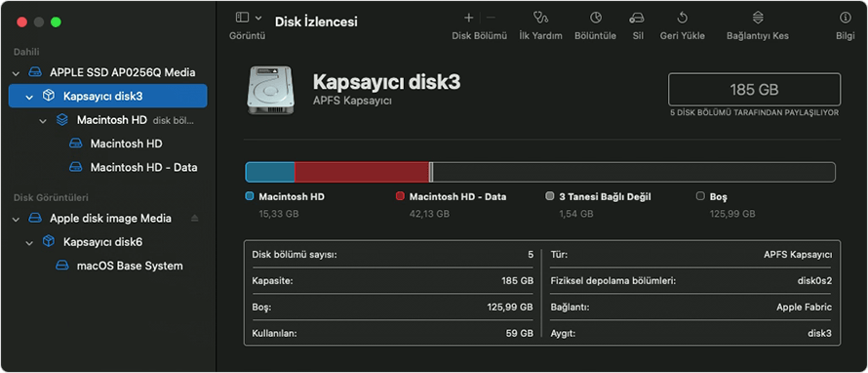Screen dimensions: 868x373
Task: Open the Bilgi info icon
Action: [846, 18]
